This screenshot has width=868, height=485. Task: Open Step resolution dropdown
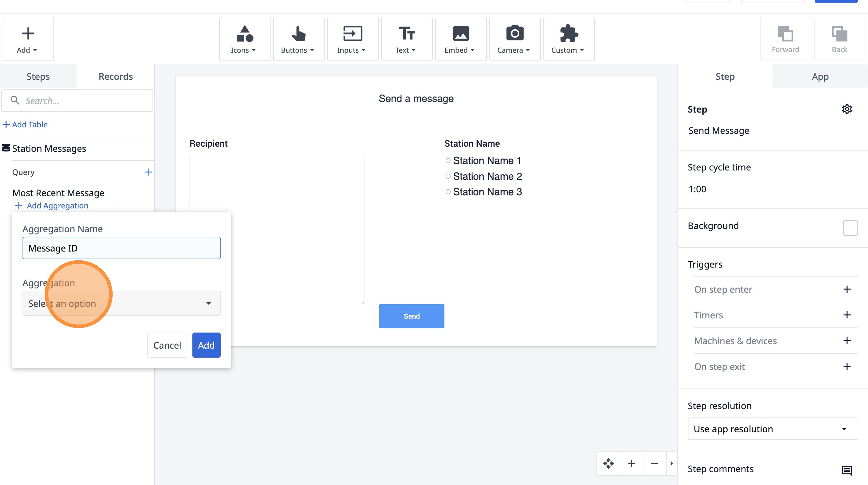[x=772, y=429]
